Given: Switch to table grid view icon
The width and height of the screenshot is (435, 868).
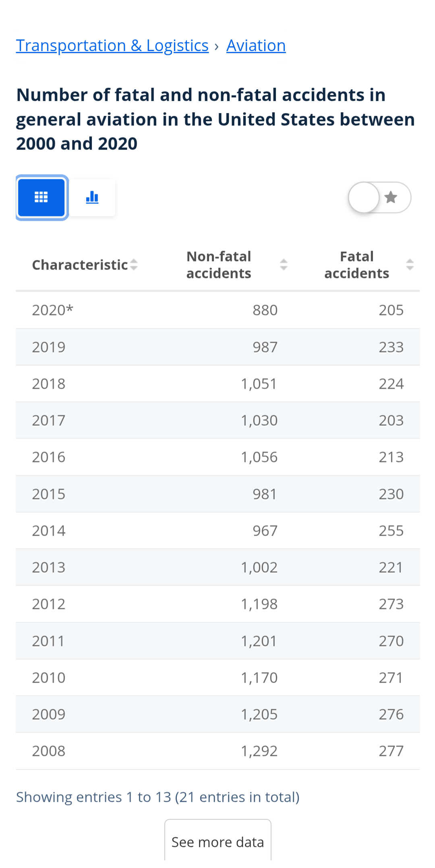Looking at the screenshot, I should tap(41, 197).
